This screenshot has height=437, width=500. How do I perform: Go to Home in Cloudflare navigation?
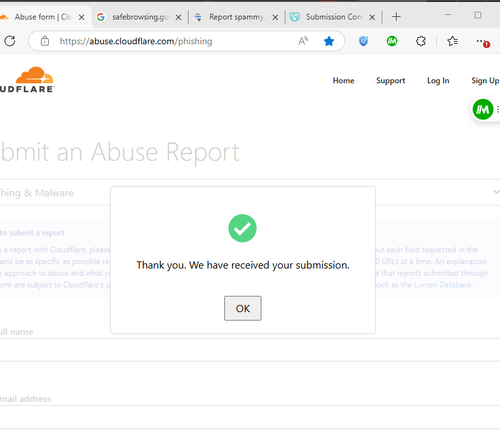pos(343,81)
